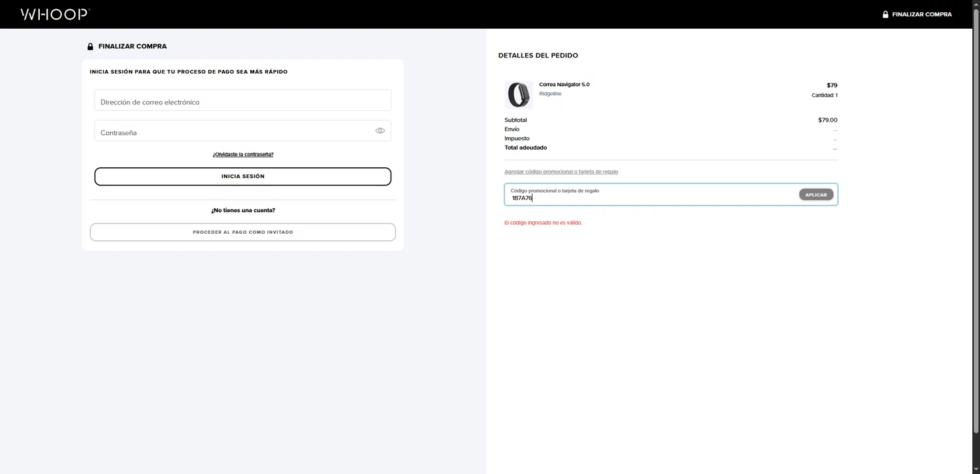Click the Total adeudado label
The width and height of the screenshot is (980, 474).
pyautogui.click(x=526, y=148)
